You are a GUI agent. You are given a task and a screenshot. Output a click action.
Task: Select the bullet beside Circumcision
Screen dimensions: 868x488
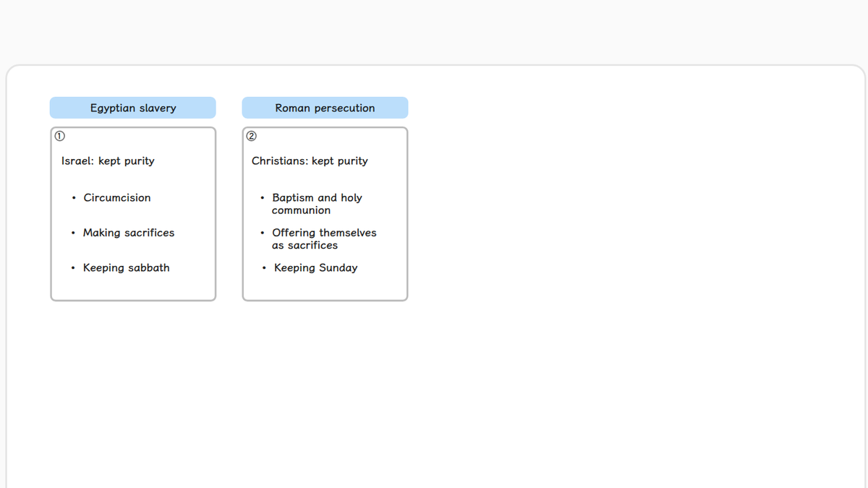74,198
